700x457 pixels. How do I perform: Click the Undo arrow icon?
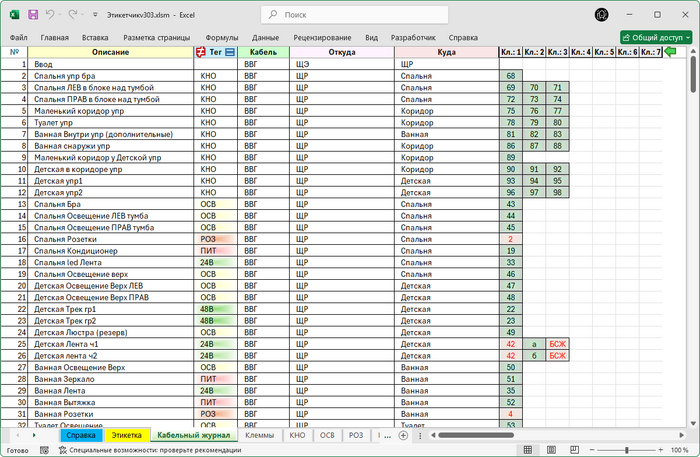(x=52, y=16)
